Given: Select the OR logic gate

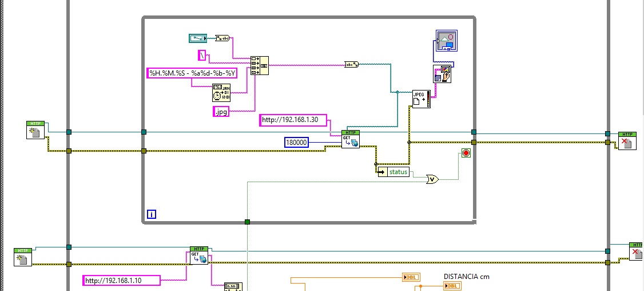Looking at the screenshot, I should [434, 179].
